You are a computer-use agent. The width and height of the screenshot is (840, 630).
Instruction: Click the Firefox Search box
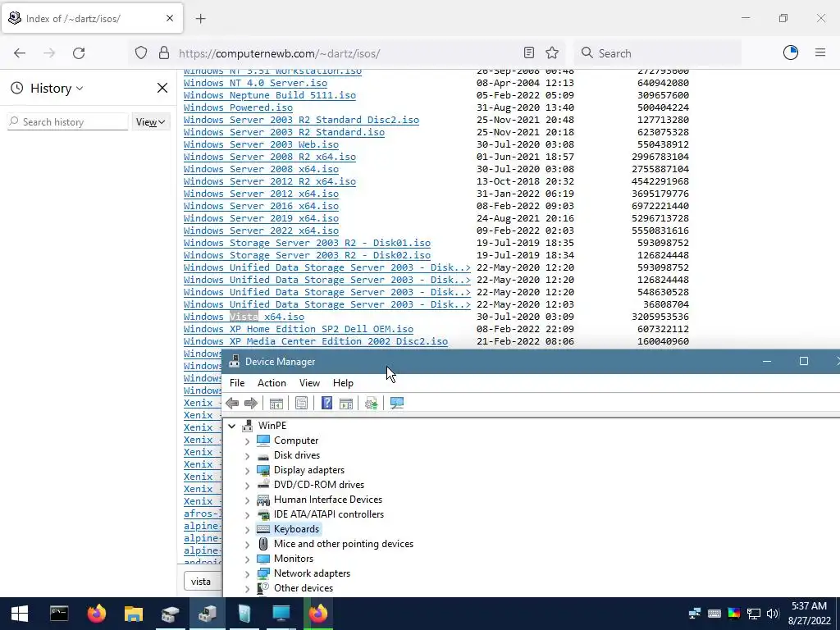658,53
